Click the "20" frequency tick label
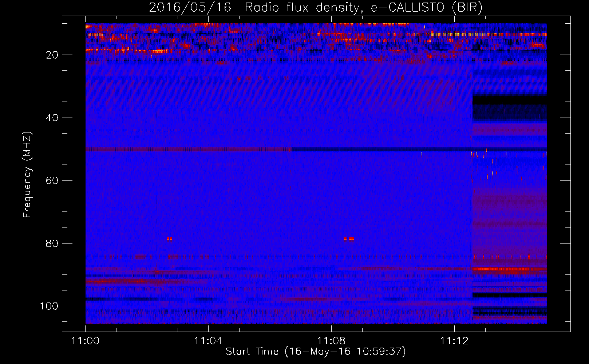Viewport: 589px width, 364px height. coord(52,55)
